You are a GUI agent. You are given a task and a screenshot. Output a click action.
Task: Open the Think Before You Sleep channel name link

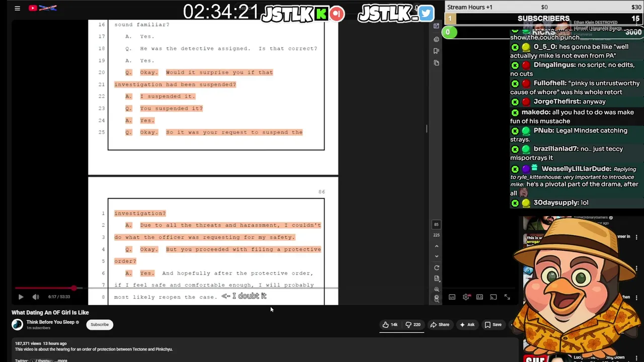click(50, 322)
